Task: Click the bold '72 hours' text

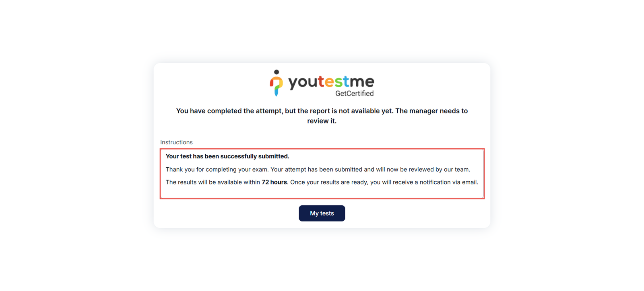Action: point(274,182)
